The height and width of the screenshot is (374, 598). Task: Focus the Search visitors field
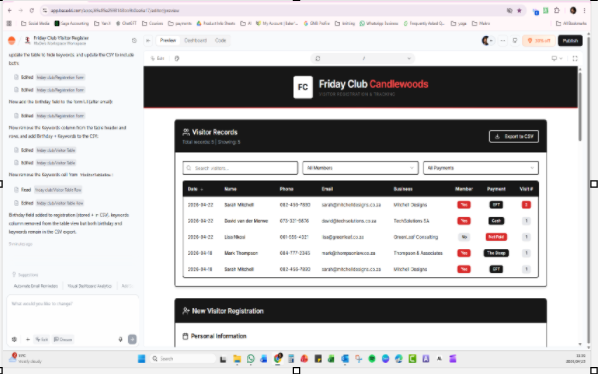(x=240, y=168)
